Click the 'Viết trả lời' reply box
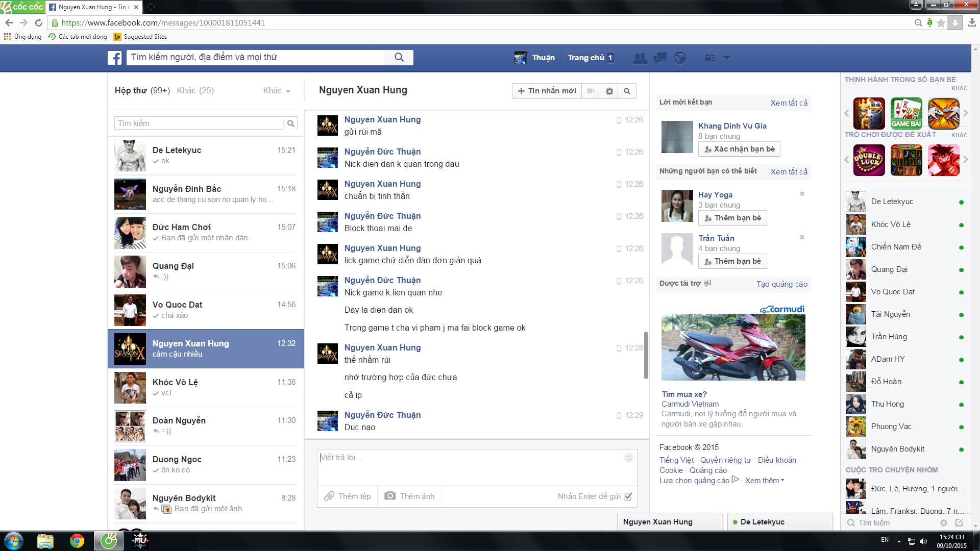 pyautogui.click(x=477, y=467)
